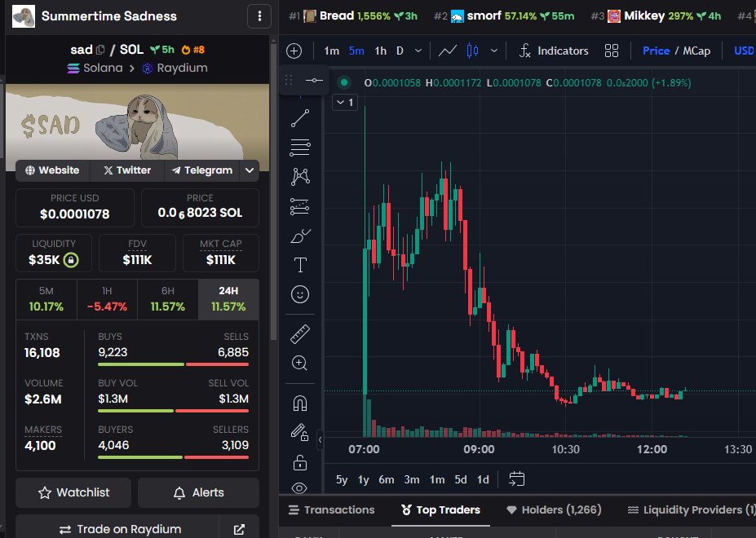Click the add symbol compare plus icon
This screenshot has height=538, width=756.
coord(294,51)
